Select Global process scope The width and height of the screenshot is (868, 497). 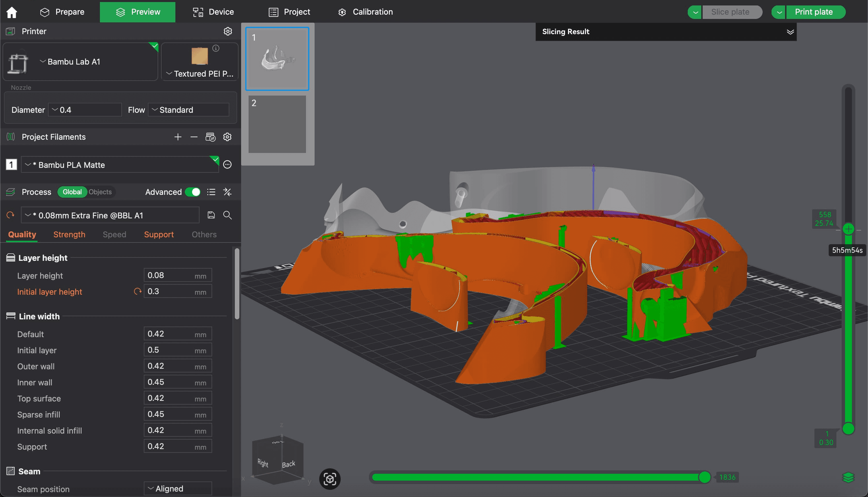click(x=72, y=192)
